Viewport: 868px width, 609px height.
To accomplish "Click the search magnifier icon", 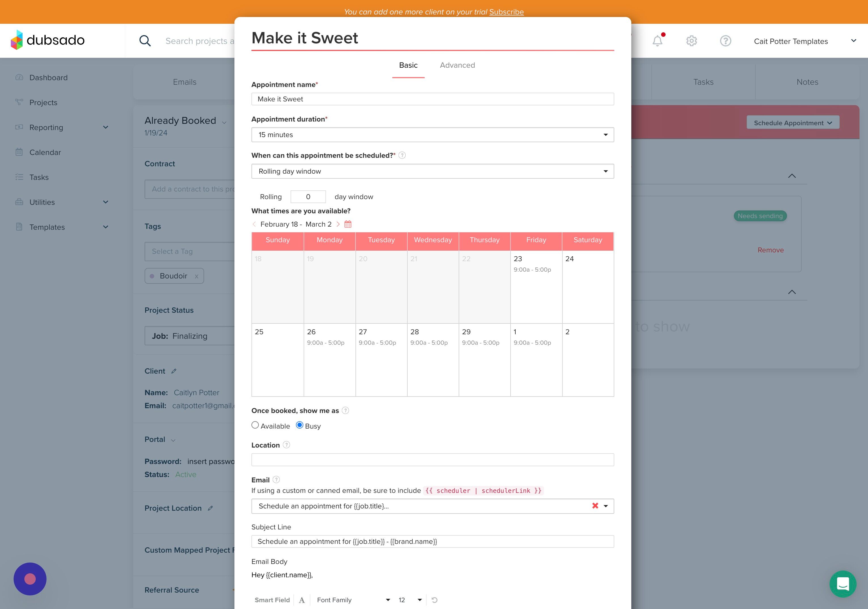I will (145, 41).
